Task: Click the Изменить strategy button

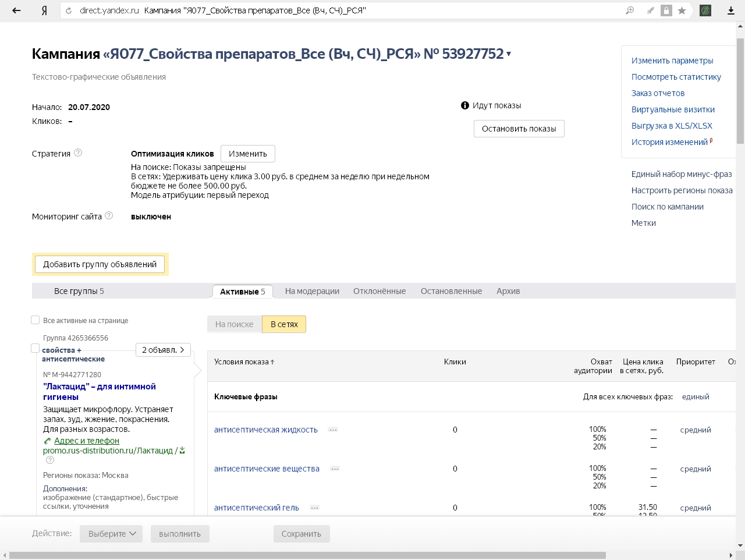Action: pos(248,154)
